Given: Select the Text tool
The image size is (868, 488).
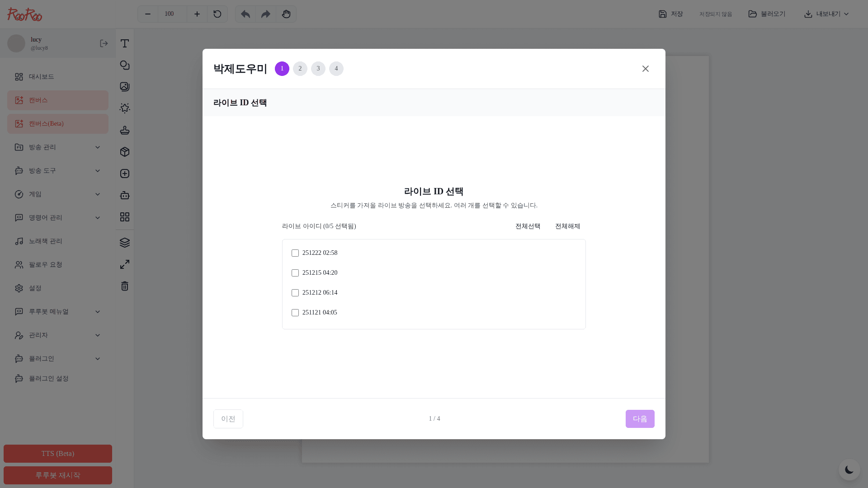Looking at the screenshot, I should coord(124,43).
